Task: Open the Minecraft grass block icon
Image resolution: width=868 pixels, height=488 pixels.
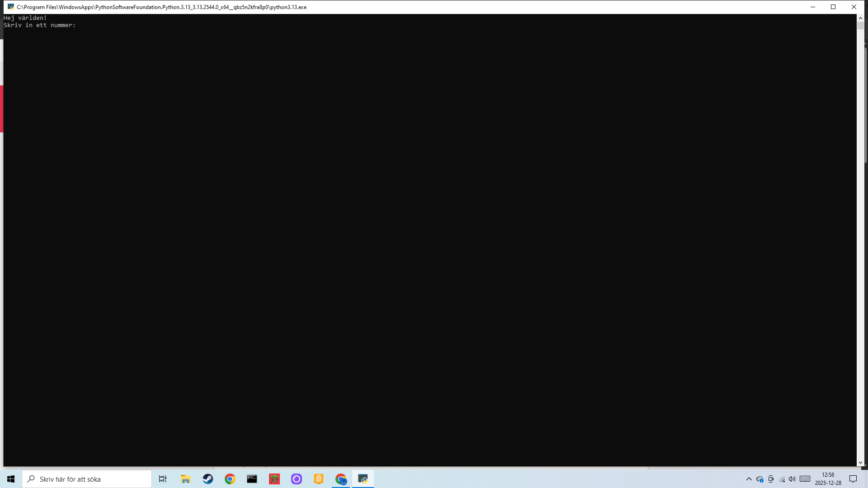Action: point(274,479)
